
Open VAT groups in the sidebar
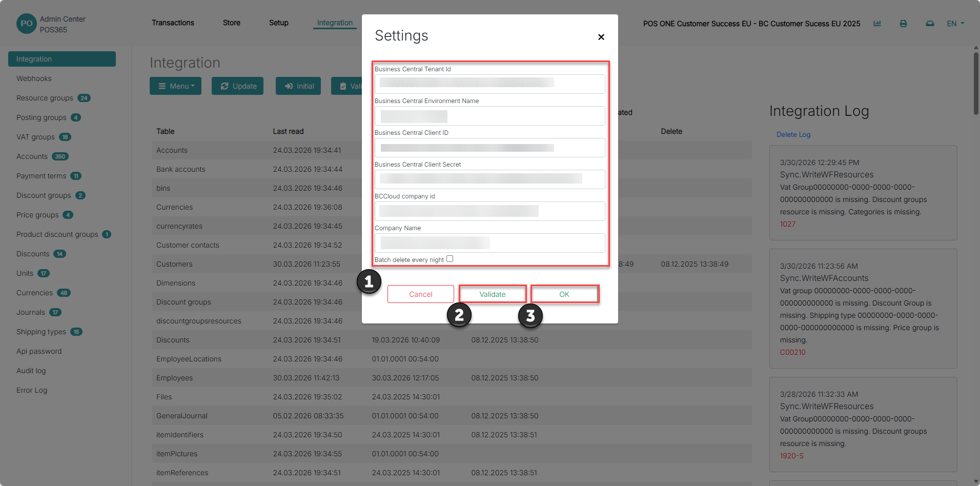point(35,137)
